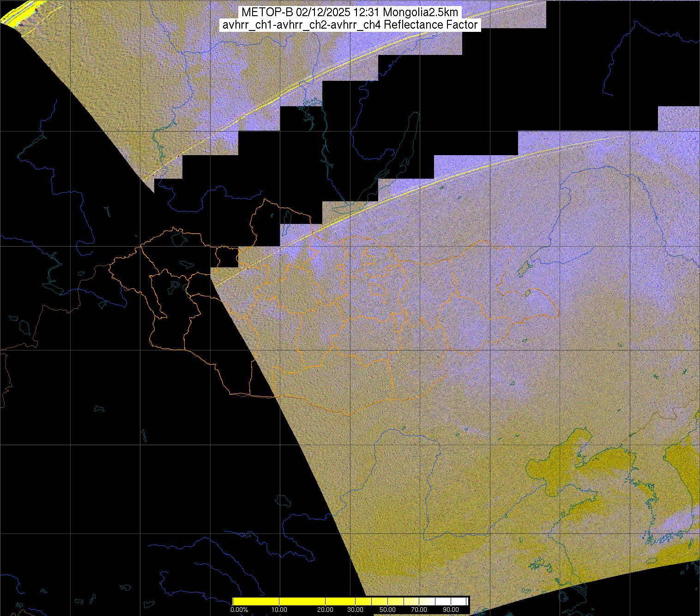This screenshot has width=700, height=616.
Task: Pick the yellow color bar segment between 10.00 and 20.00
Action: click(302, 601)
